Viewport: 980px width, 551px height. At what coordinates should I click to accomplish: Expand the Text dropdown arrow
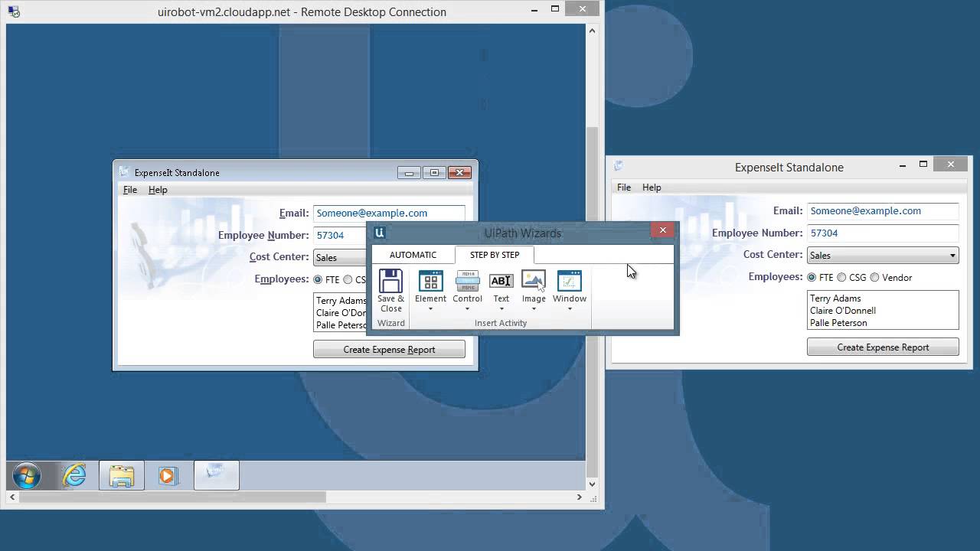pyautogui.click(x=501, y=309)
